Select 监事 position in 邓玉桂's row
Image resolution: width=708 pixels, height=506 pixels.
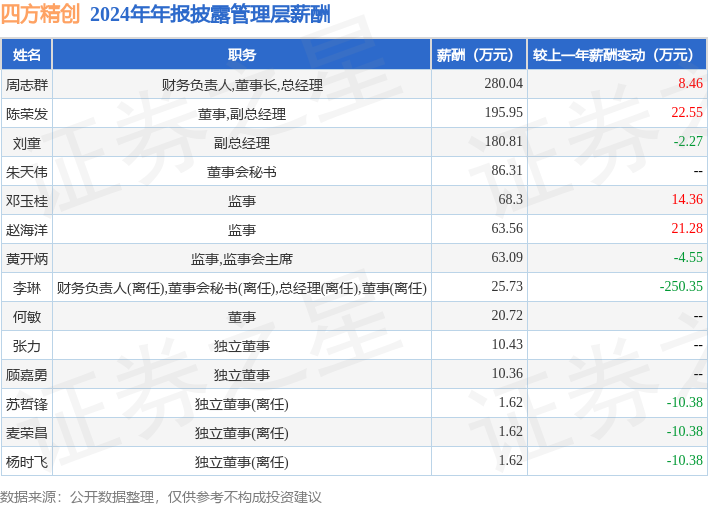point(242,201)
